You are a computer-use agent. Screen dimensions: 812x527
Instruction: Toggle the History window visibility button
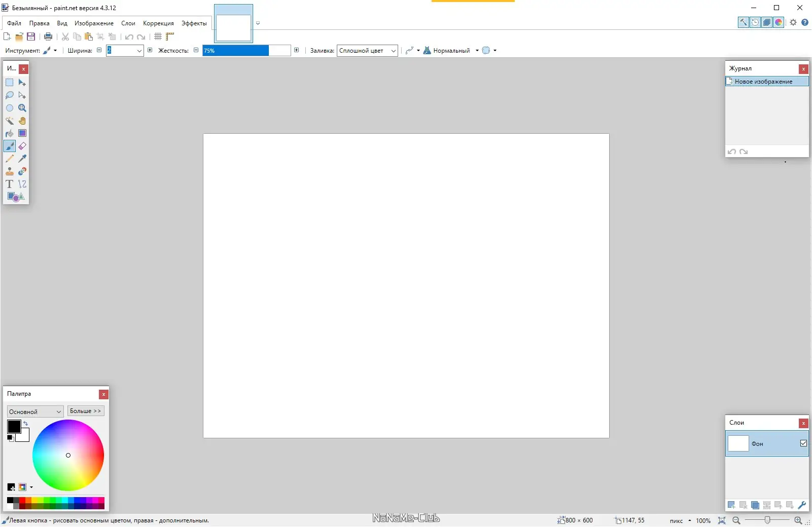(755, 22)
